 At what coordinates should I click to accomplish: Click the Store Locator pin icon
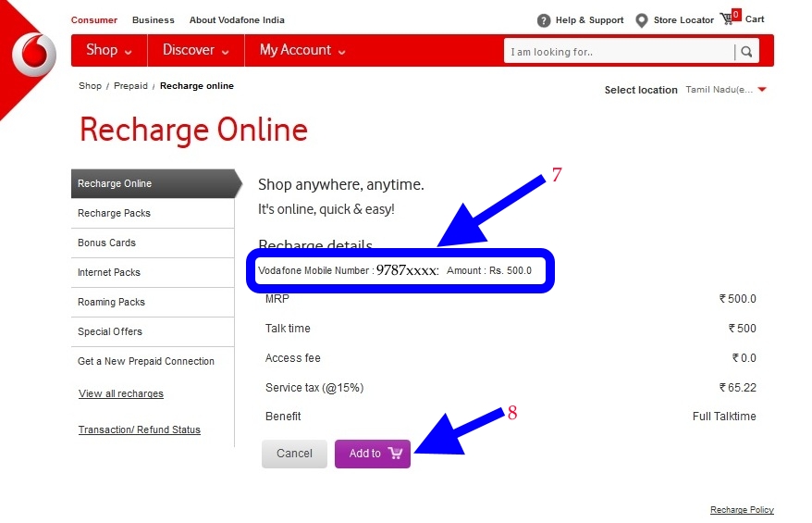642,20
